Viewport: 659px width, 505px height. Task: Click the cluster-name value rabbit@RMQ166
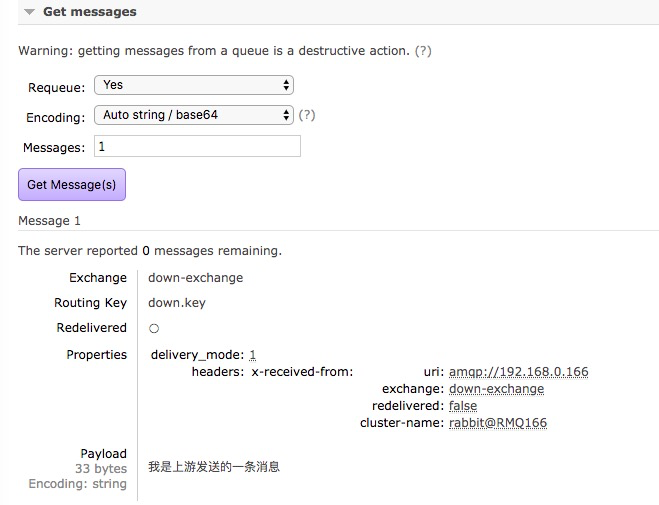click(x=498, y=423)
